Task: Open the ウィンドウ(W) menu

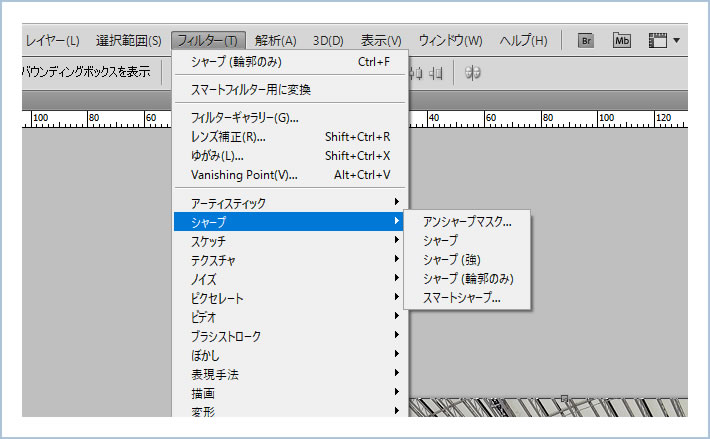Action: 450,41
